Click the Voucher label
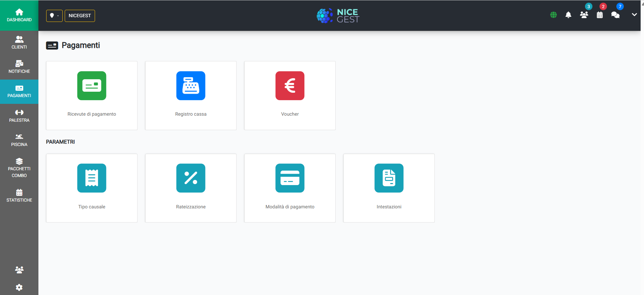The height and width of the screenshot is (295, 644). [x=290, y=114]
